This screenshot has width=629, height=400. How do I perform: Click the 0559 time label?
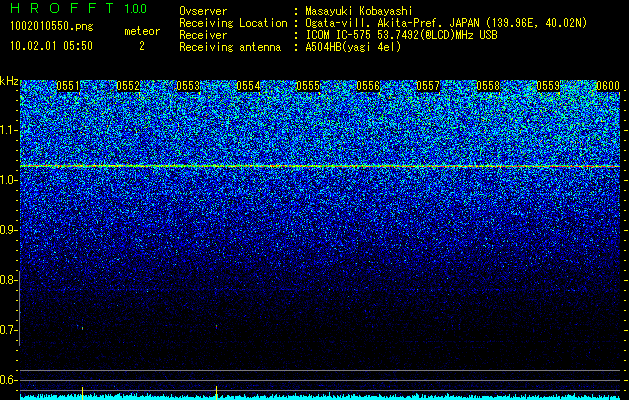pyautogui.click(x=548, y=86)
